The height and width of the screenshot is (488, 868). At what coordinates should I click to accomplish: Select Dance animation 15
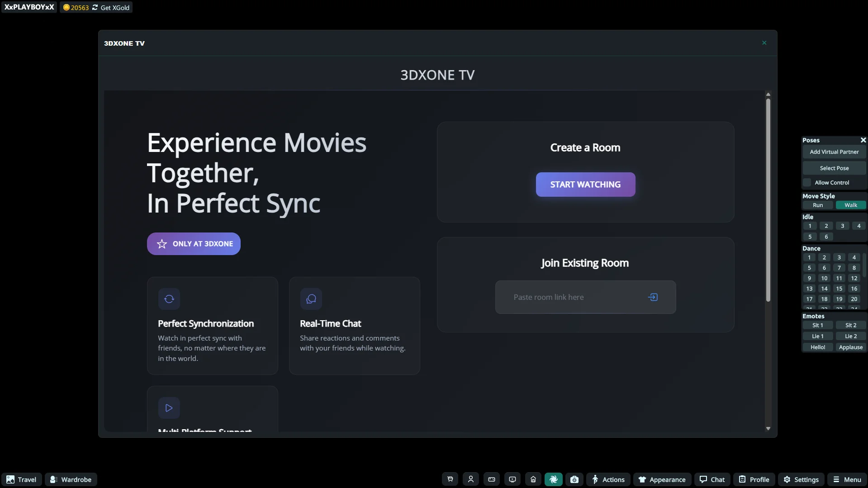coord(839,289)
